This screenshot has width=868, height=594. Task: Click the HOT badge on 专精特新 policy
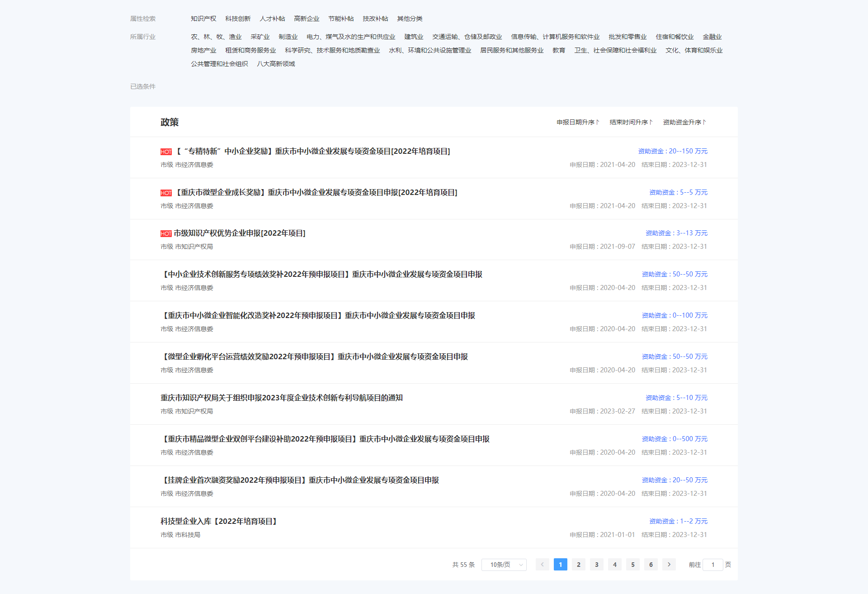(166, 152)
